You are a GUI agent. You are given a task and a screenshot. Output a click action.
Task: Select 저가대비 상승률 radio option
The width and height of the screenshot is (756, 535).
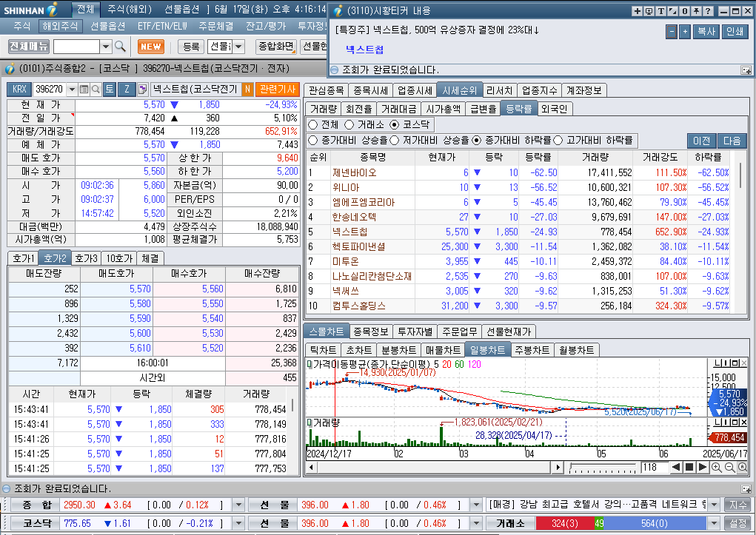pos(394,141)
